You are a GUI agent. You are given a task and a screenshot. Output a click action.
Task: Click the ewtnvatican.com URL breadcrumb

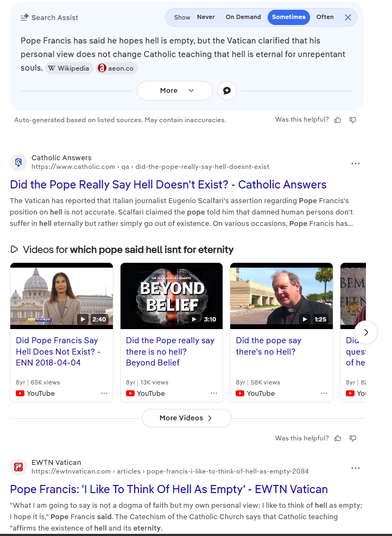point(170,471)
